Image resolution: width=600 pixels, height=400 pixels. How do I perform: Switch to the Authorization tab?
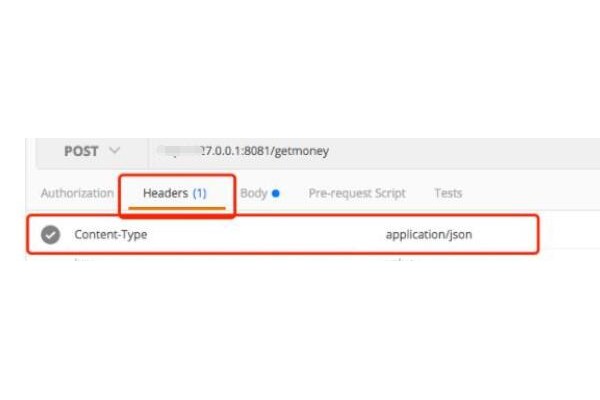coord(77,193)
